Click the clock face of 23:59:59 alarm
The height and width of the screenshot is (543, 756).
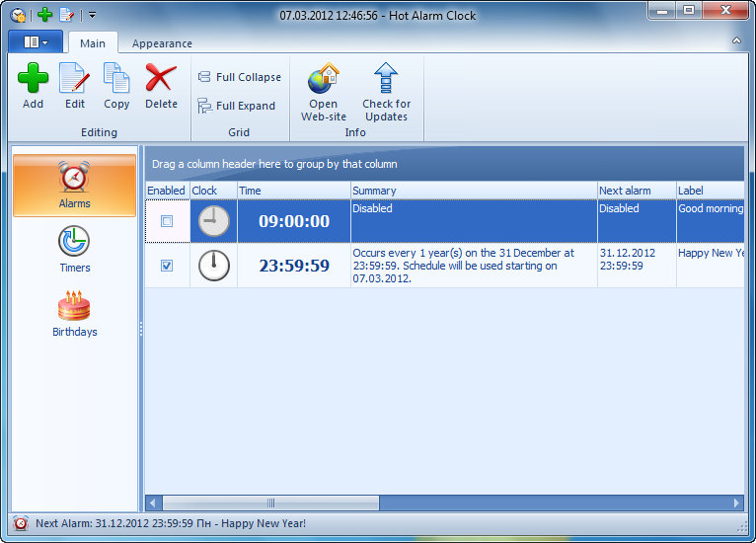point(213,266)
